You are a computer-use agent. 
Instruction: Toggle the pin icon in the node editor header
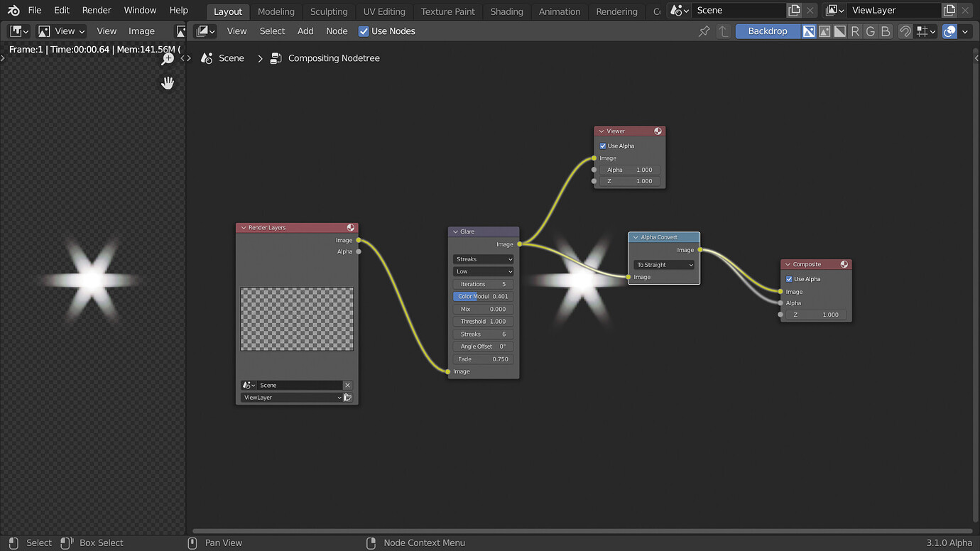tap(704, 31)
